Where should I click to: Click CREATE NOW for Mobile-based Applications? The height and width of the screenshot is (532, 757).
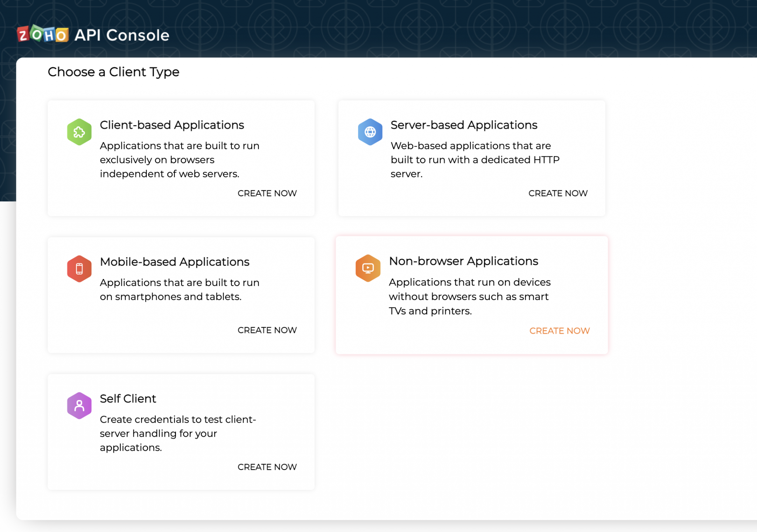(267, 330)
